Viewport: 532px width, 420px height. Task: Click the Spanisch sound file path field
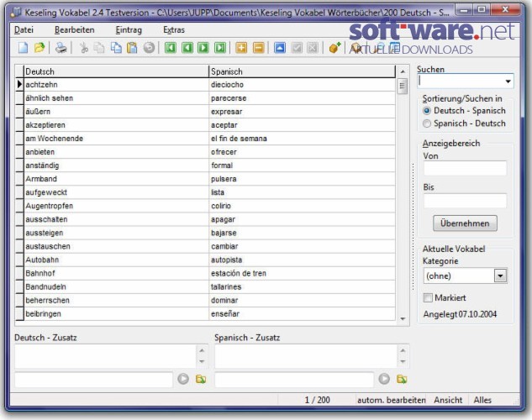click(294, 380)
